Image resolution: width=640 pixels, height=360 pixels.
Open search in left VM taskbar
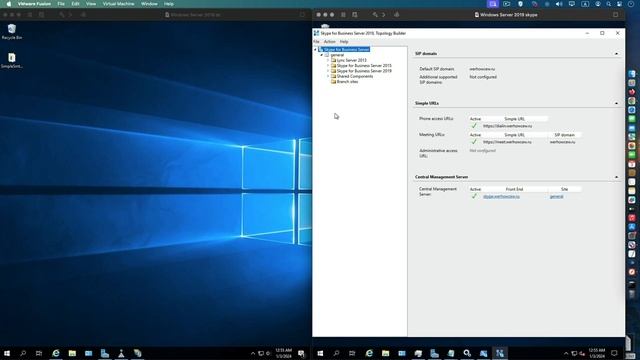[23, 353]
